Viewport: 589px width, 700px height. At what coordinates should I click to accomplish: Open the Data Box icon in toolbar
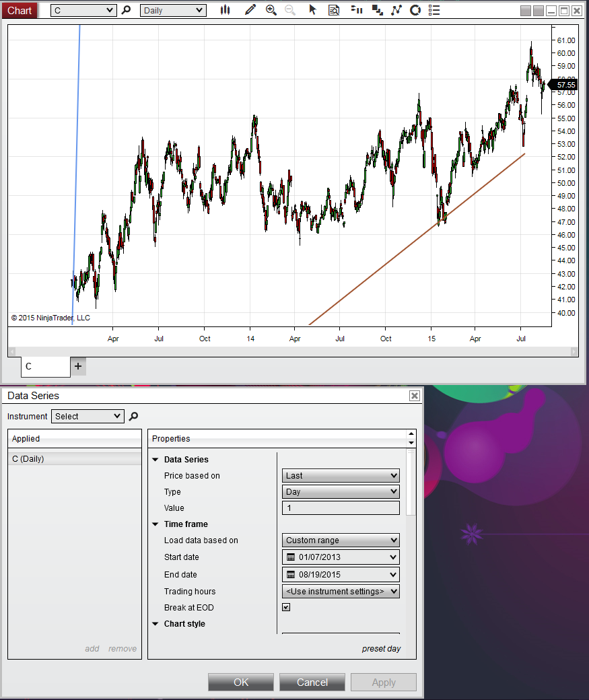pos(334,10)
